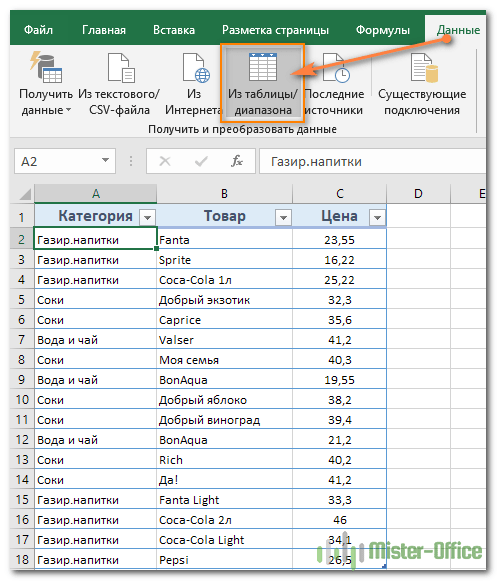Select price cell 25,22

pyautogui.click(x=339, y=280)
